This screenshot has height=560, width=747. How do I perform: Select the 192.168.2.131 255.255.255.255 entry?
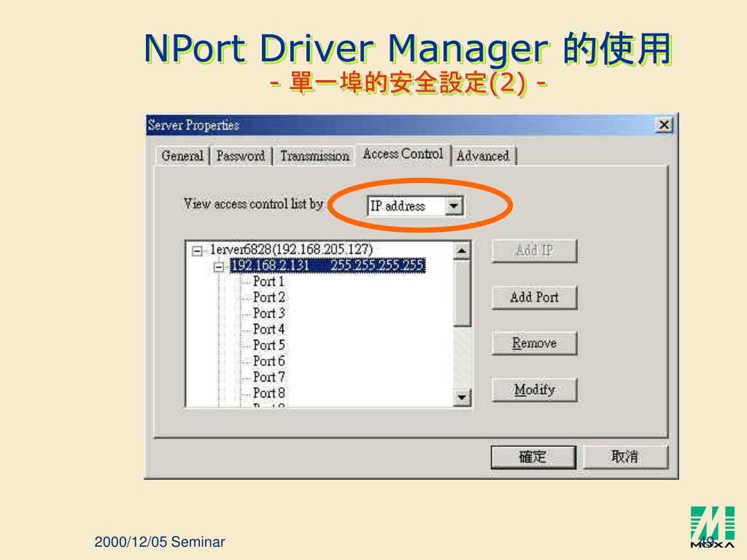[328, 265]
